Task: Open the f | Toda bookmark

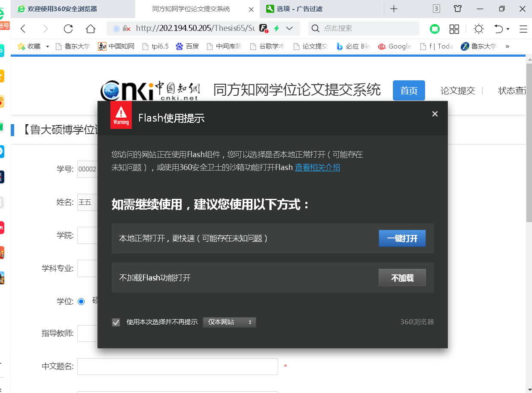Action: (x=436, y=46)
